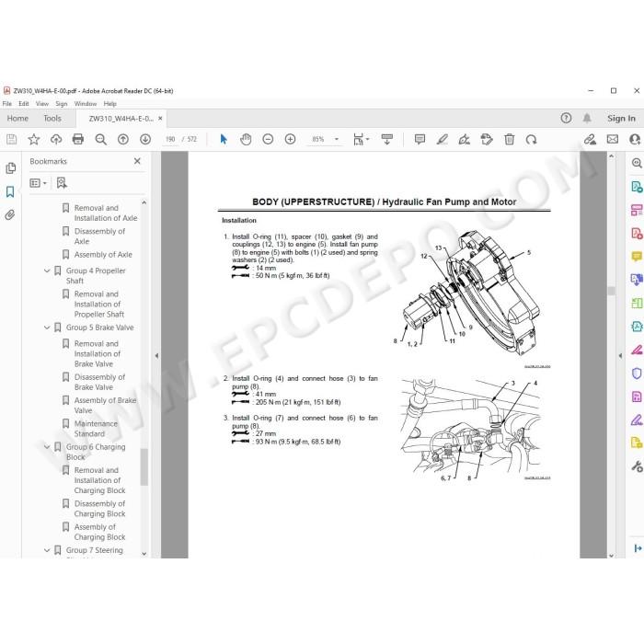This screenshot has width=644, height=644.
Task: Click the account profile icon
Action: tap(635, 140)
